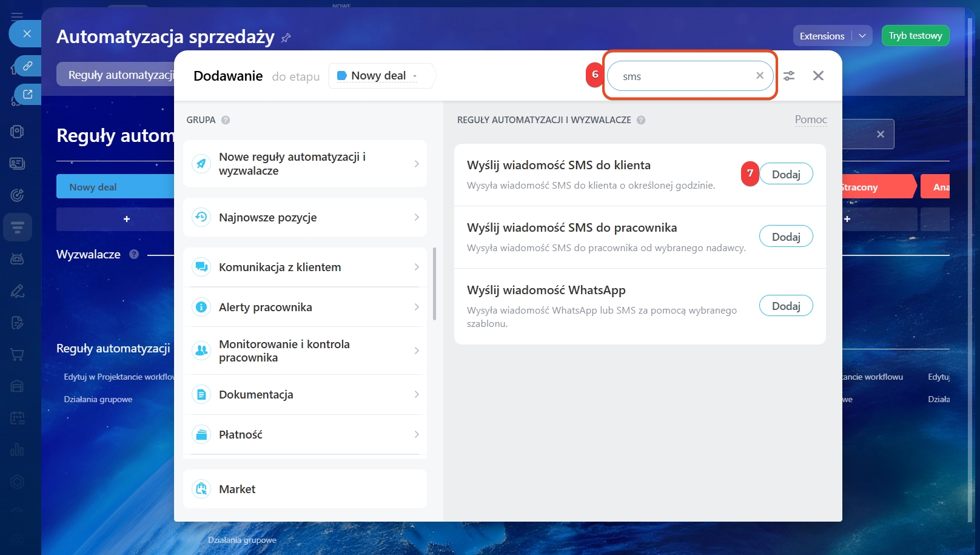
Task: Click the help icon next to Wyzwalacze
Action: (134, 254)
